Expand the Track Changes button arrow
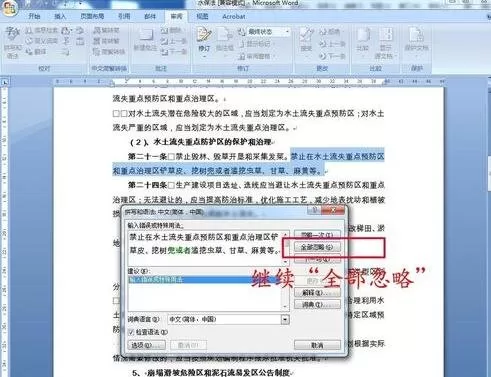 (204, 55)
